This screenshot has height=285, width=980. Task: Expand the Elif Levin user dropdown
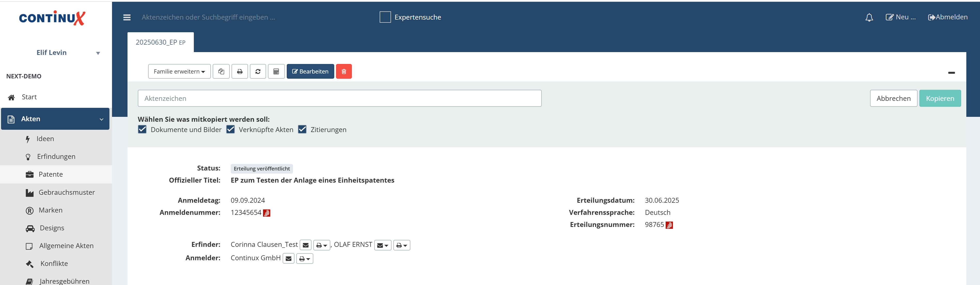point(98,53)
